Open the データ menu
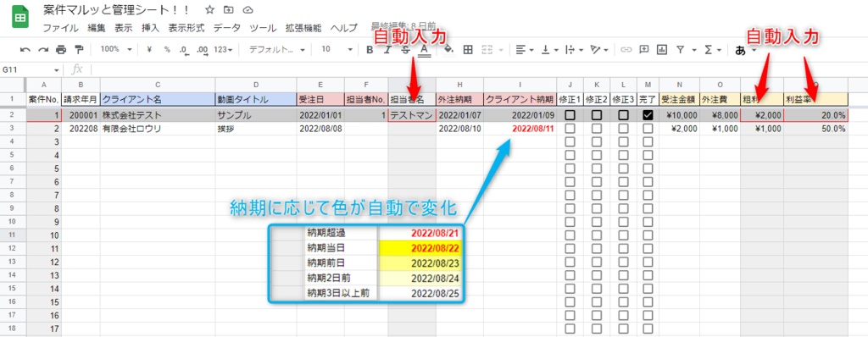Image resolution: width=868 pixels, height=337 pixels. tap(227, 27)
